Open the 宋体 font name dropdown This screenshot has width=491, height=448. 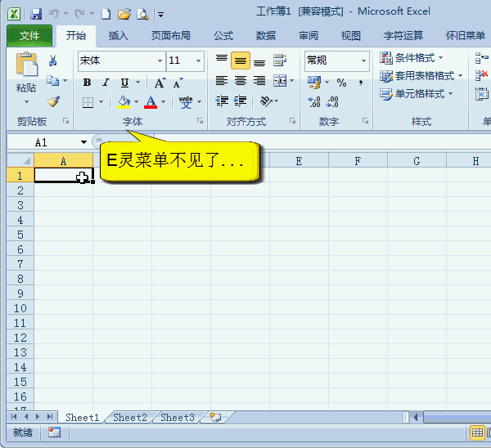[x=160, y=60]
